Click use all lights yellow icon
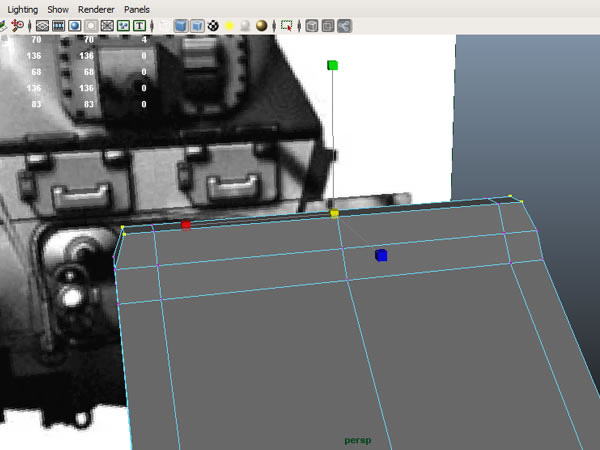Image resolution: width=600 pixels, height=450 pixels. 229,25
